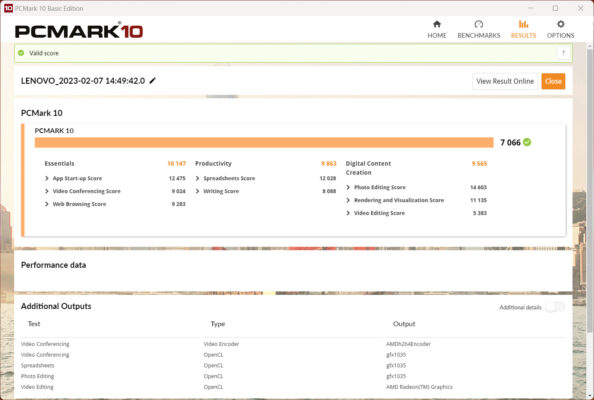The width and height of the screenshot is (594, 400).
Task: Expand Photo Editing Score
Action: 348,187
